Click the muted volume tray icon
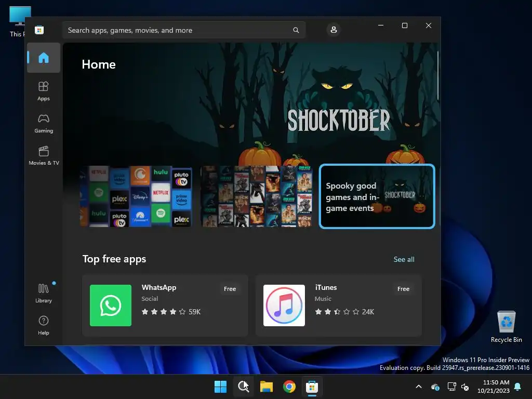 tap(465, 387)
